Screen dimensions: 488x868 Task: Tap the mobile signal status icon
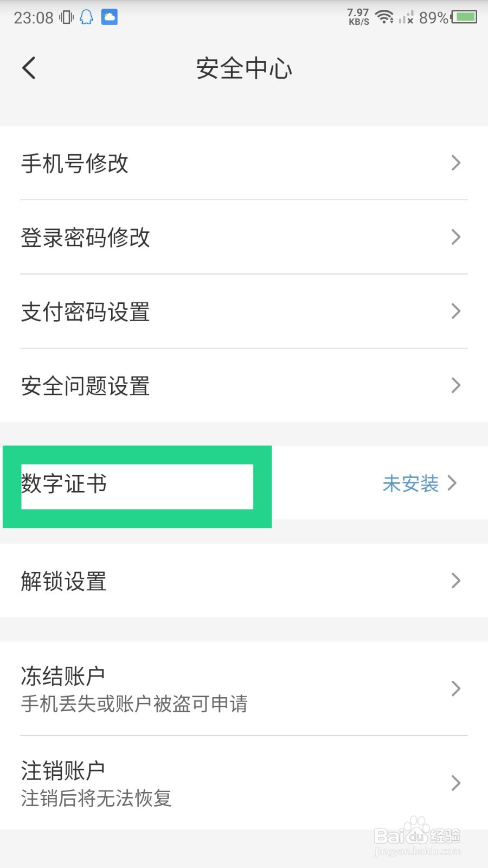(x=406, y=18)
